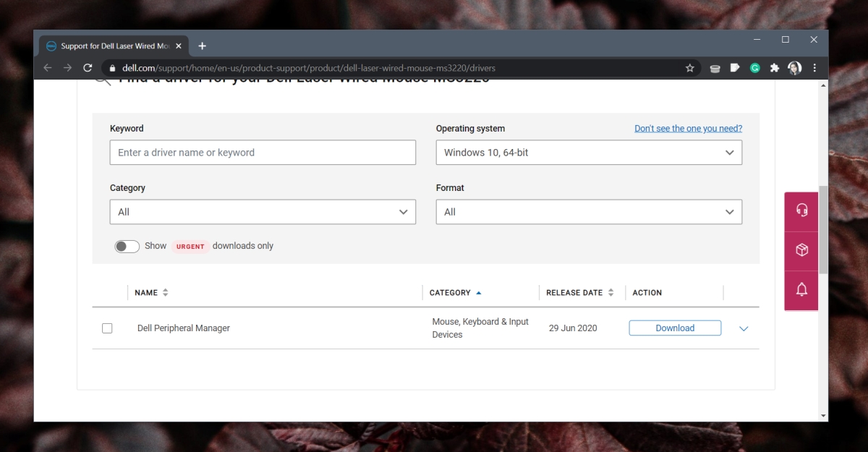868x452 pixels.
Task: Open the Chrome three-dot menu
Action: [814, 68]
